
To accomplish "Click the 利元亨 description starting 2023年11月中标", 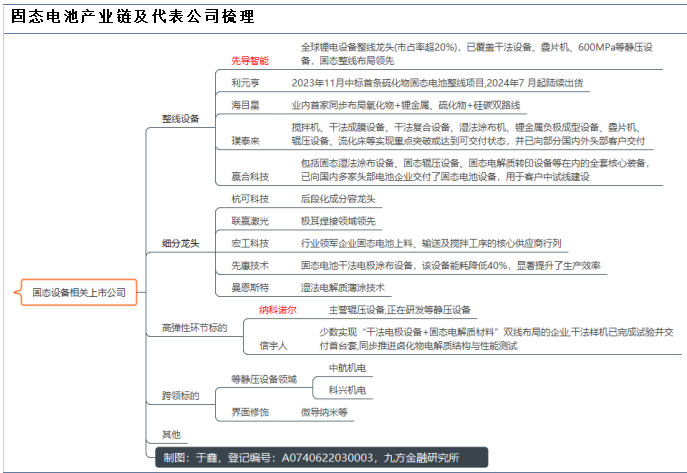I will click(x=437, y=83).
